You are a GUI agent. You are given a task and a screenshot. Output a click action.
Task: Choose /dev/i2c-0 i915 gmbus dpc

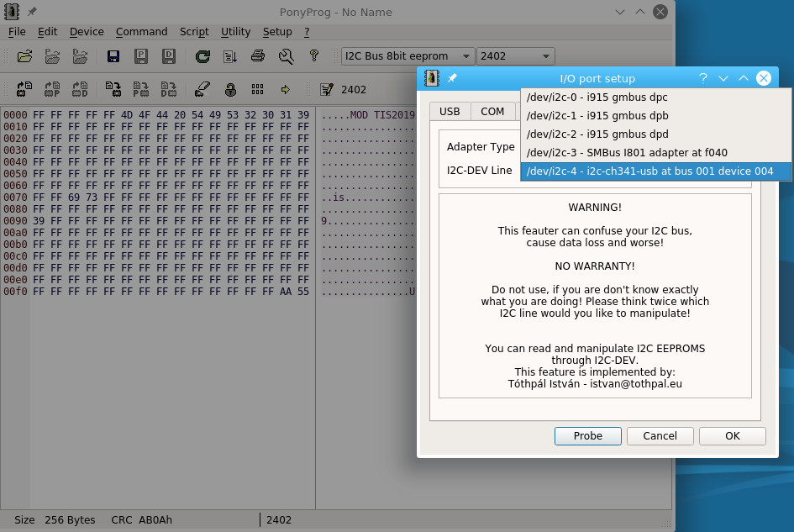coord(655,97)
